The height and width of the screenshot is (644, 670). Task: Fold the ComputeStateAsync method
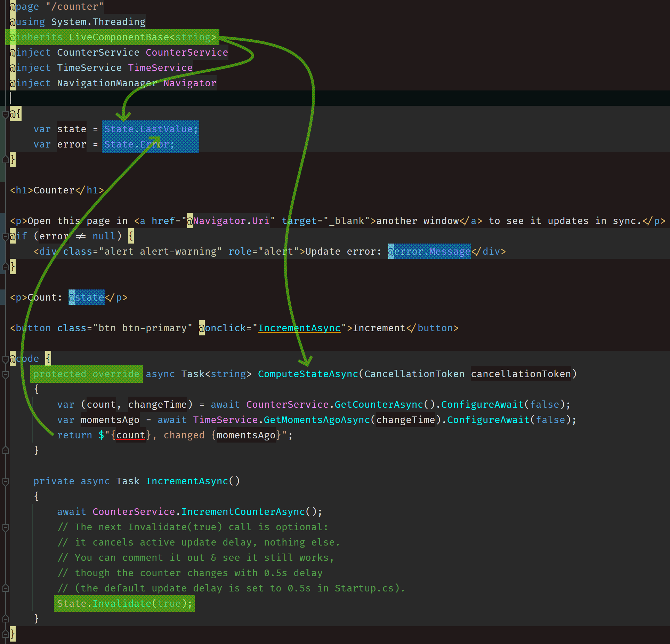tap(5, 374)
